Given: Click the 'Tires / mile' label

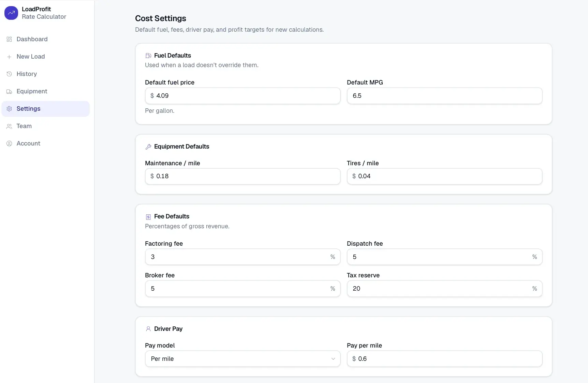Looking at the screenshot, I should (x=363, y=163).
